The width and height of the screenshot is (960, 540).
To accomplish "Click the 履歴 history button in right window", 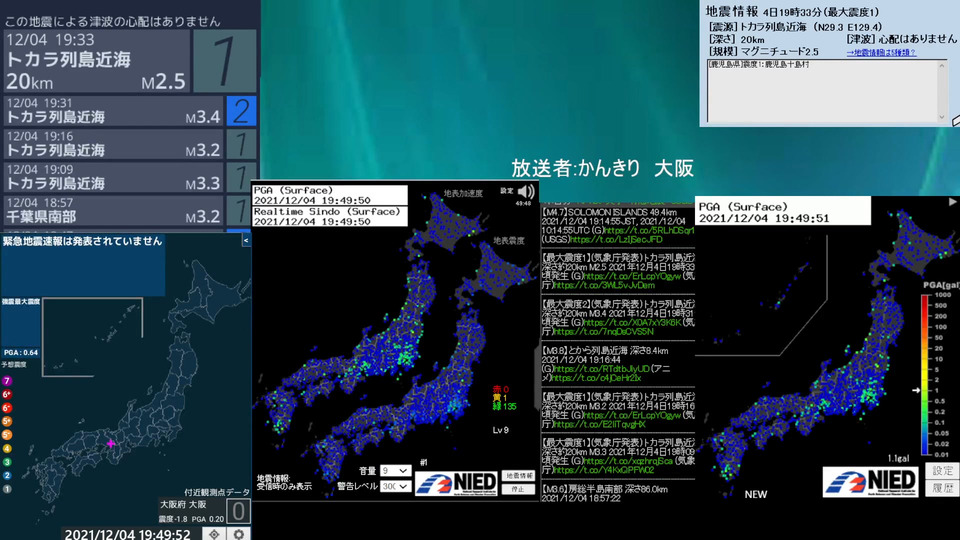I will pos(942,488).
